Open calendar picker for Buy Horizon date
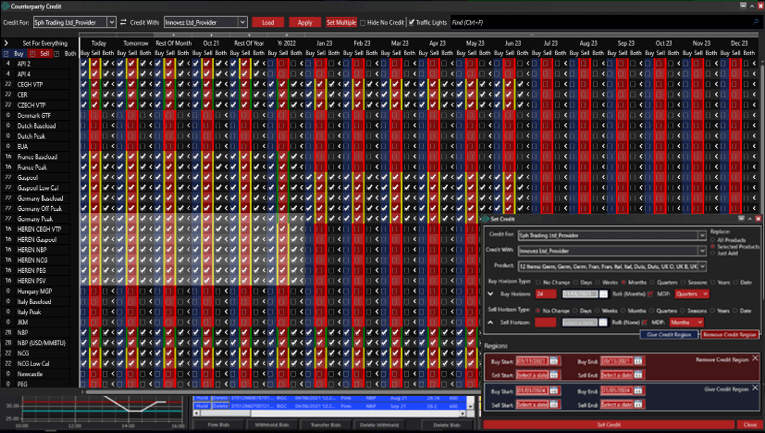 (x=604, y=294)
